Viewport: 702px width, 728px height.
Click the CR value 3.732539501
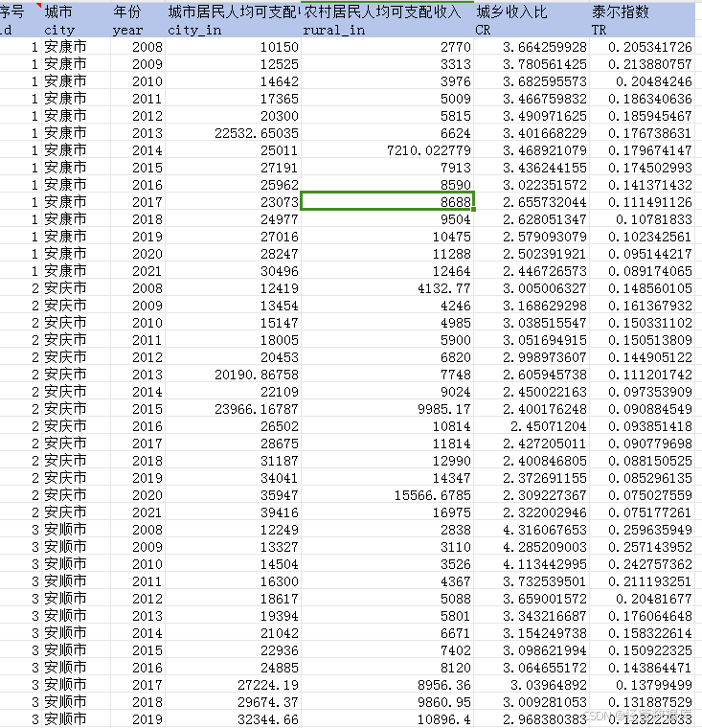[545, 581]
